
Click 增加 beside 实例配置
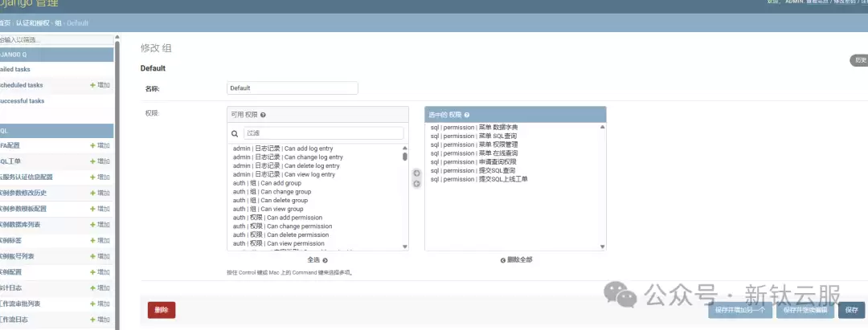click(100, 272)
